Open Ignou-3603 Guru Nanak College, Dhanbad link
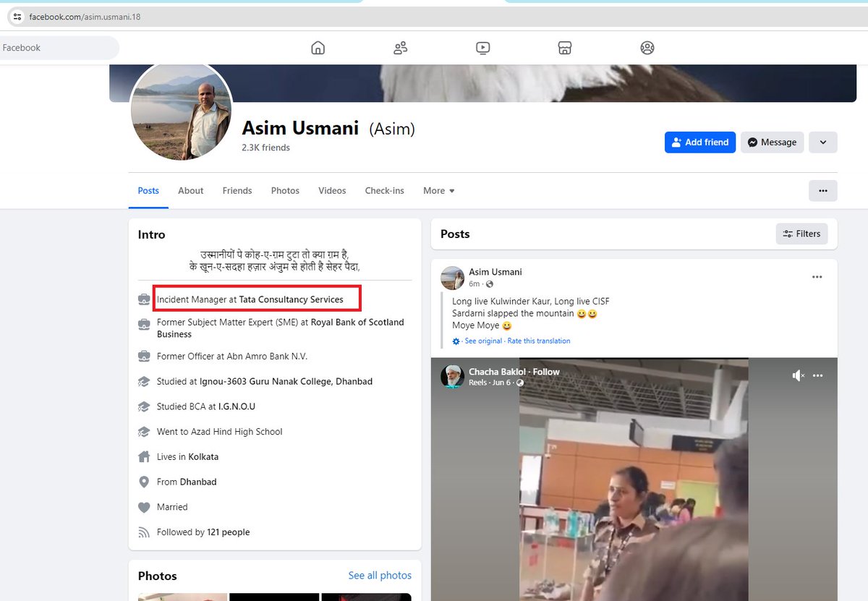The height and width of the screenshot is (601, 868). pos(286,381)
